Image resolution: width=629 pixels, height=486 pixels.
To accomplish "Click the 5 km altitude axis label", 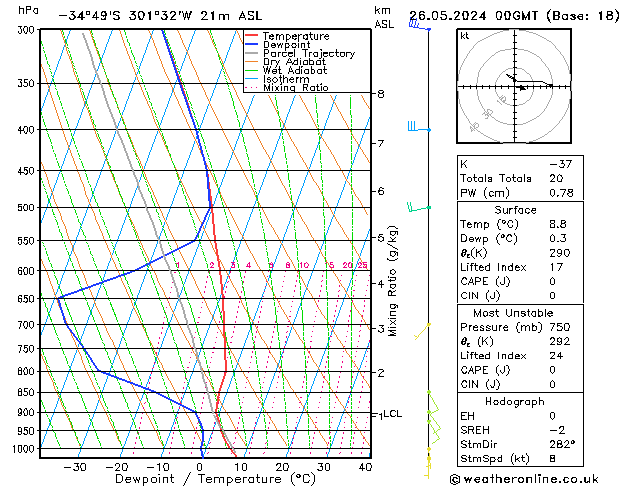I will pos(381,238).
